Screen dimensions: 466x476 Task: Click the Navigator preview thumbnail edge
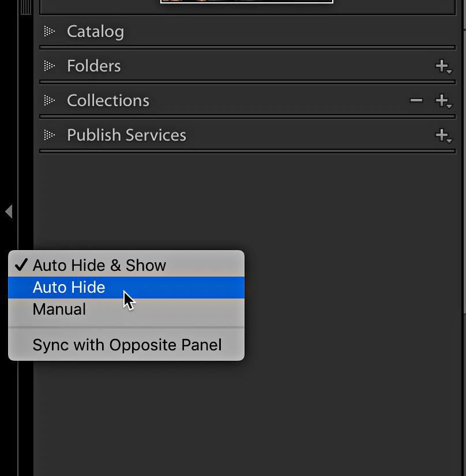pos(247,2)
